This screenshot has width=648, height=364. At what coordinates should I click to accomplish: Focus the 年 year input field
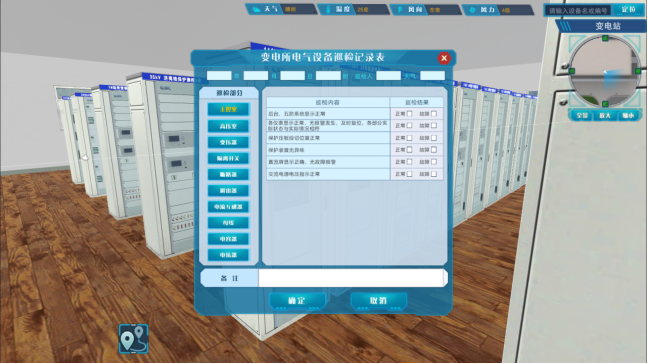[219, 76]
